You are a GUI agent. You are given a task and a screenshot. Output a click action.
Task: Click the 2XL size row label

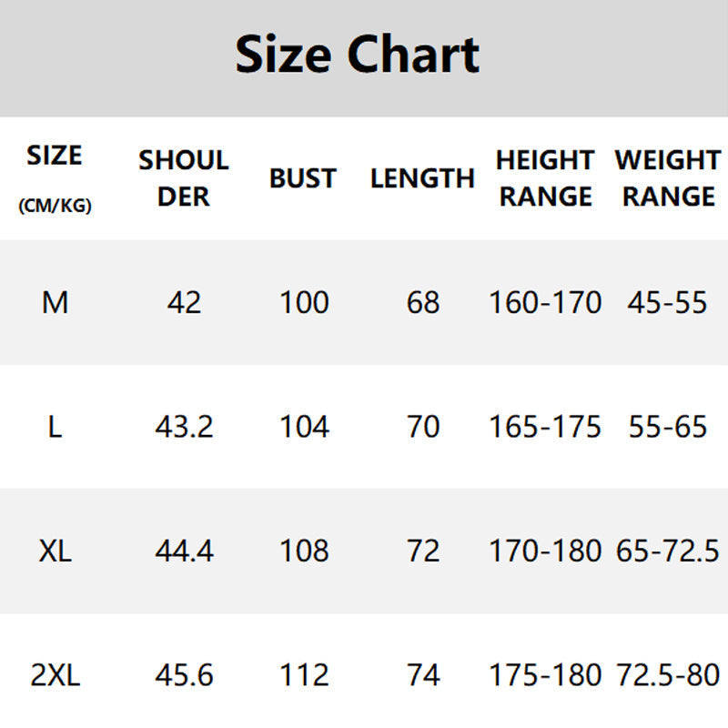[x=56, y=675]
